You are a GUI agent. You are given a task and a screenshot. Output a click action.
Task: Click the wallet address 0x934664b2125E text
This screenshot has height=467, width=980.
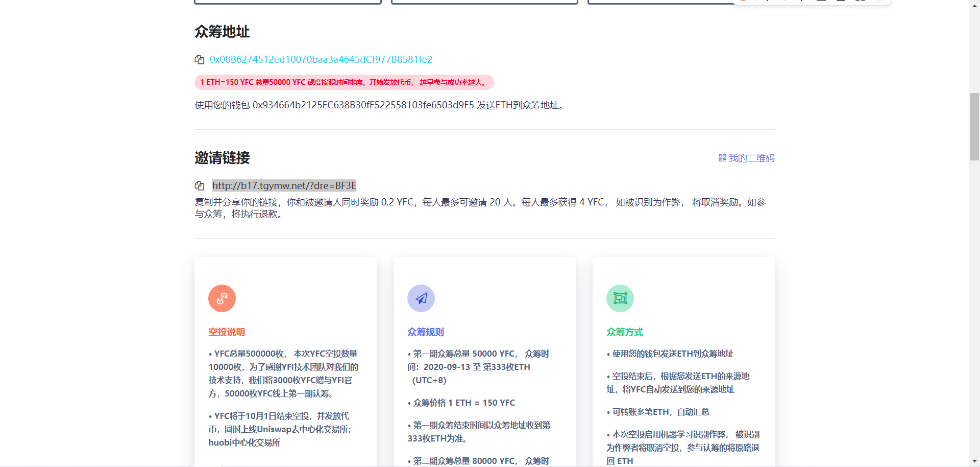[363, 105]
